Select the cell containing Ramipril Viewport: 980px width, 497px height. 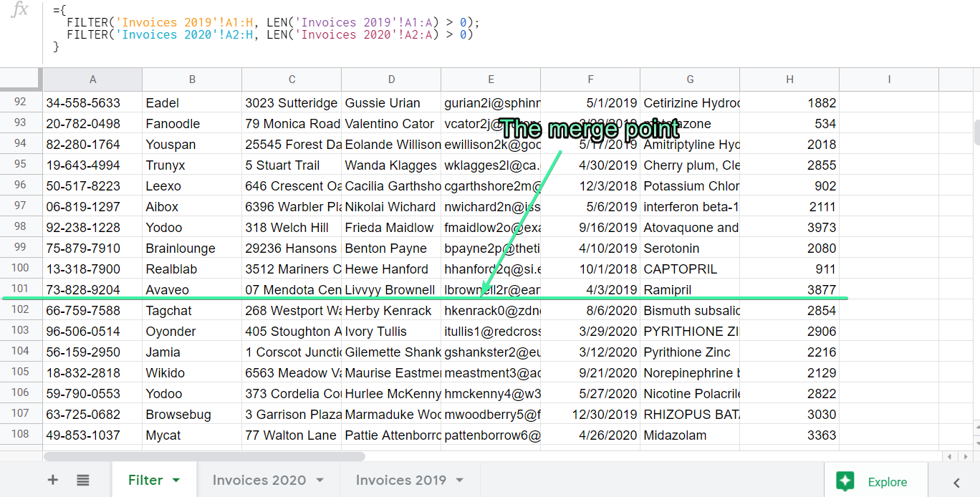689,290
